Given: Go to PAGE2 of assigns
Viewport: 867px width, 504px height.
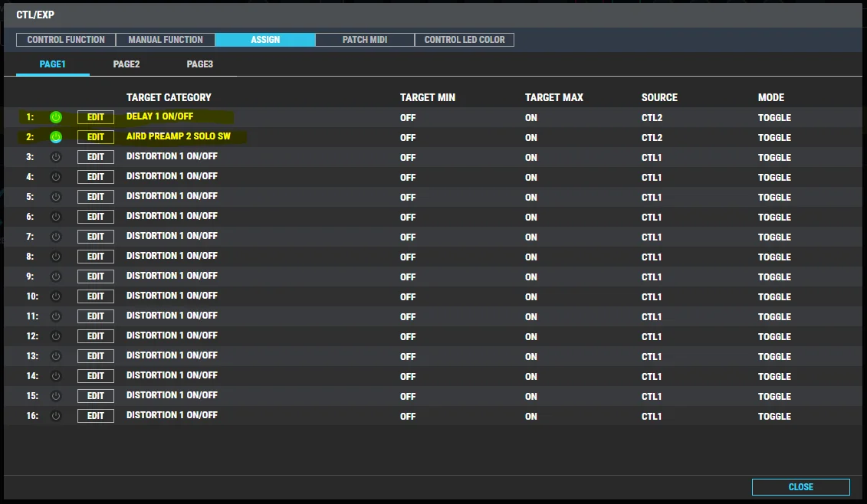Looking at the screenshot, I should click(x=126, y=64).
